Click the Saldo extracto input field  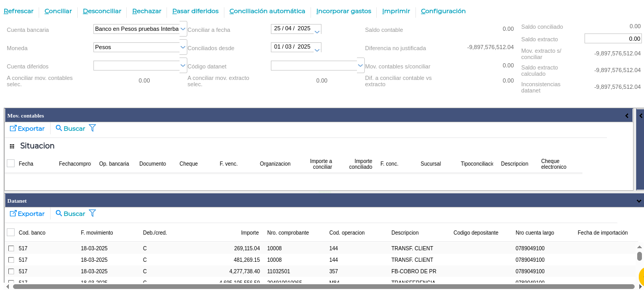pos(613,39)
